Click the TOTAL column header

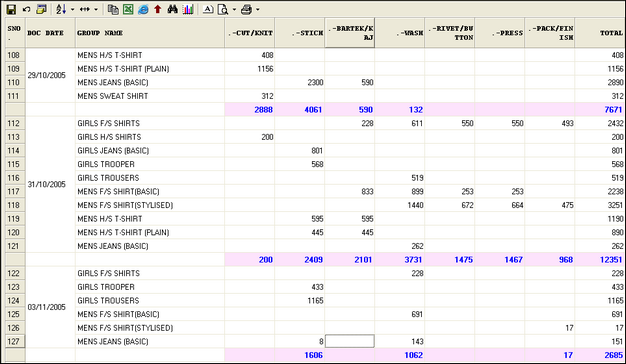[600, 33]
